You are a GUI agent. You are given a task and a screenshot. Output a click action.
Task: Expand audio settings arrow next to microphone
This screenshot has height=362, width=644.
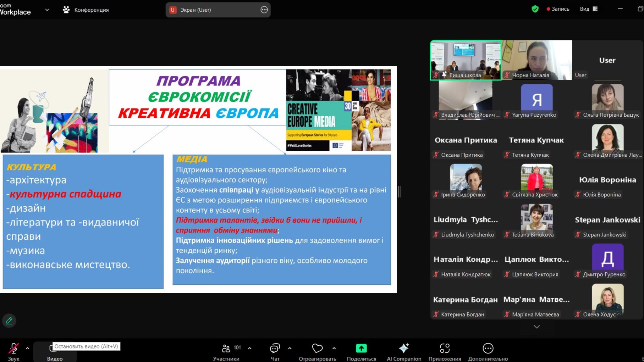tap(27, 349)
